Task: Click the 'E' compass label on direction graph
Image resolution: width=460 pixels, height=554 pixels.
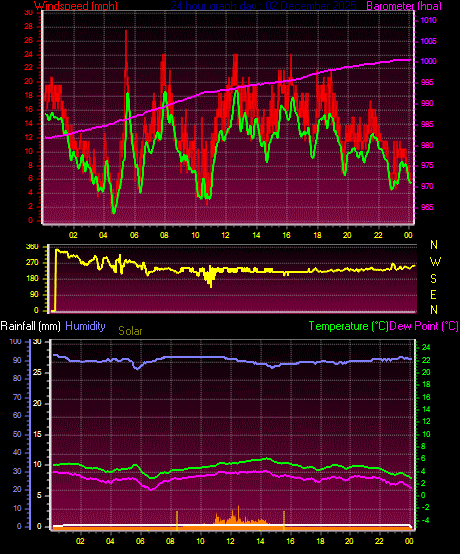Action: [x=434, y=294]
